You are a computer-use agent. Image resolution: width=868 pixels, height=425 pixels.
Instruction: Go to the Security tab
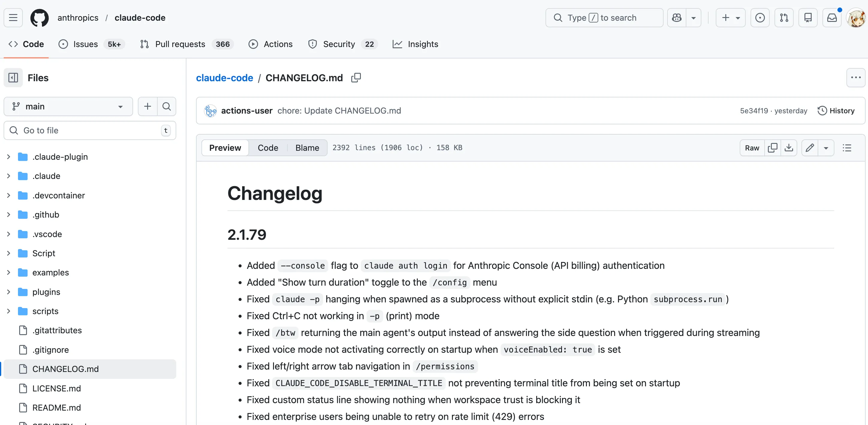click(x=339, y=44)
